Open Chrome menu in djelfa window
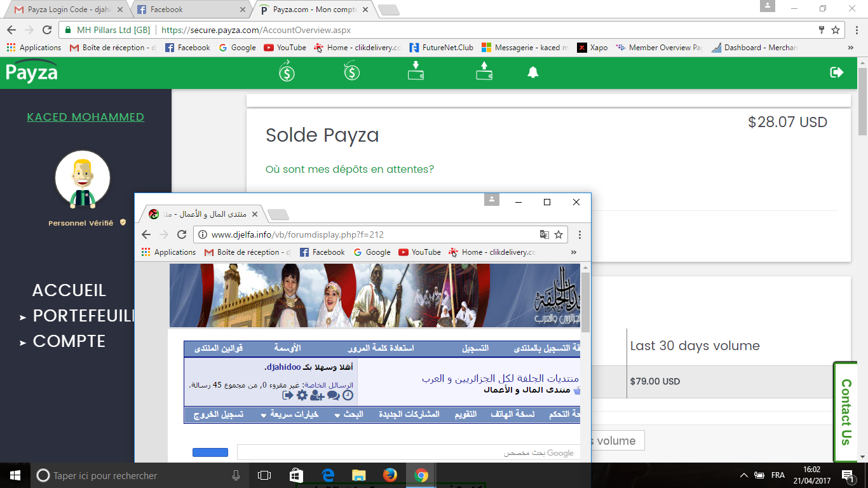Image resolution: width=868 pixels, height=488 pixels. pos(579,234)
